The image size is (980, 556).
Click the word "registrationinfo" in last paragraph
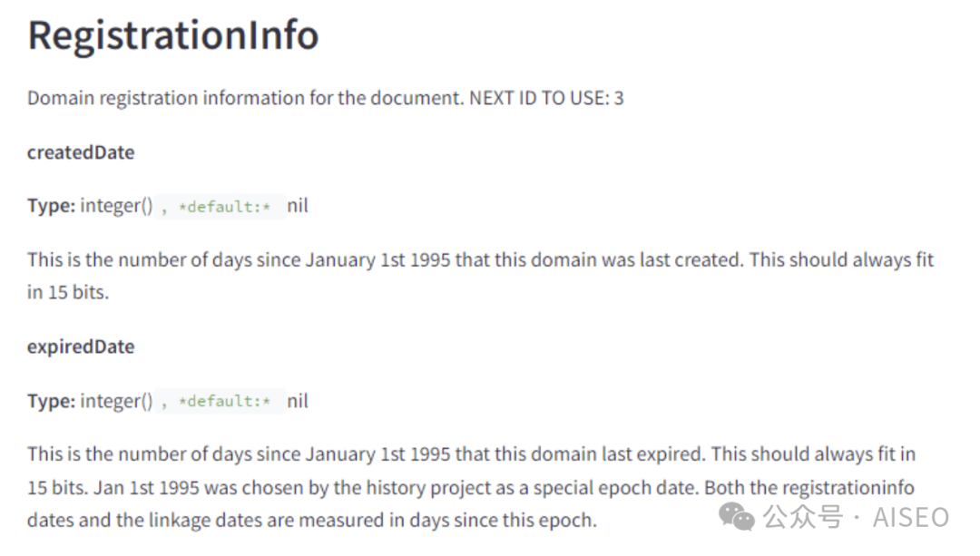pos(845,487)
